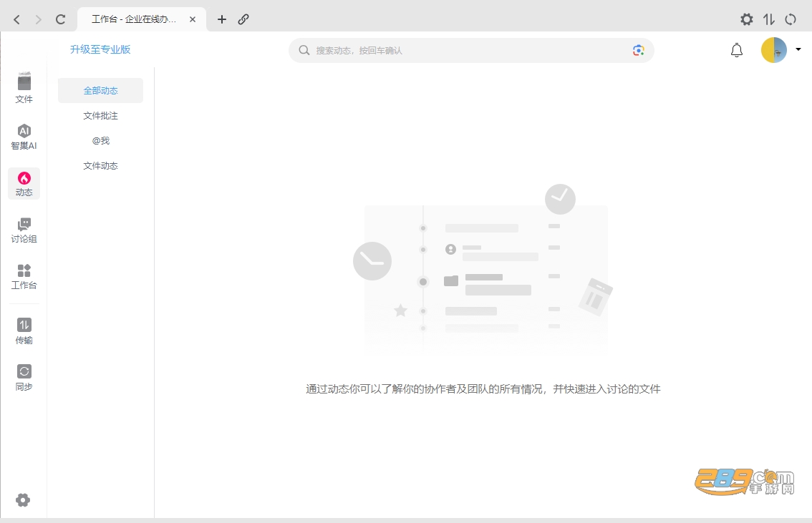The width and height of the screenshot is (812, 523).
Task: Click the transfer arrows icon at top right
Action: [769, 19]
